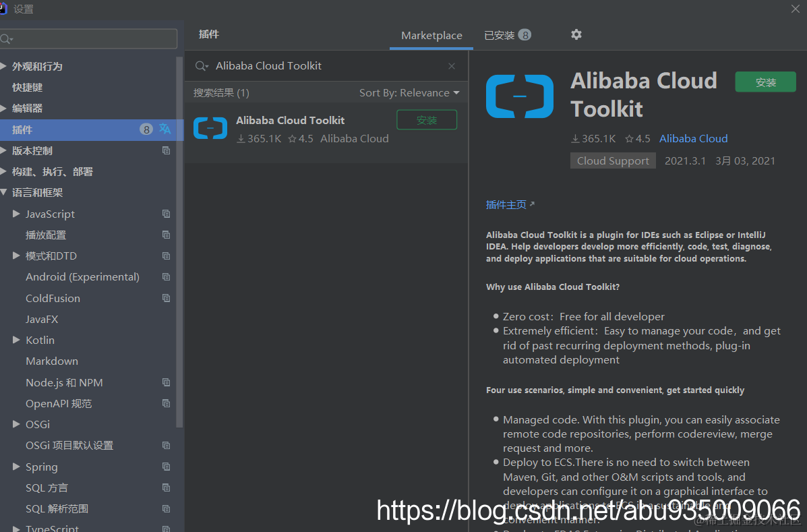807x532 pixels.
Task: Expand the 构建、执行、部署 section
Action: coord(3,171)
